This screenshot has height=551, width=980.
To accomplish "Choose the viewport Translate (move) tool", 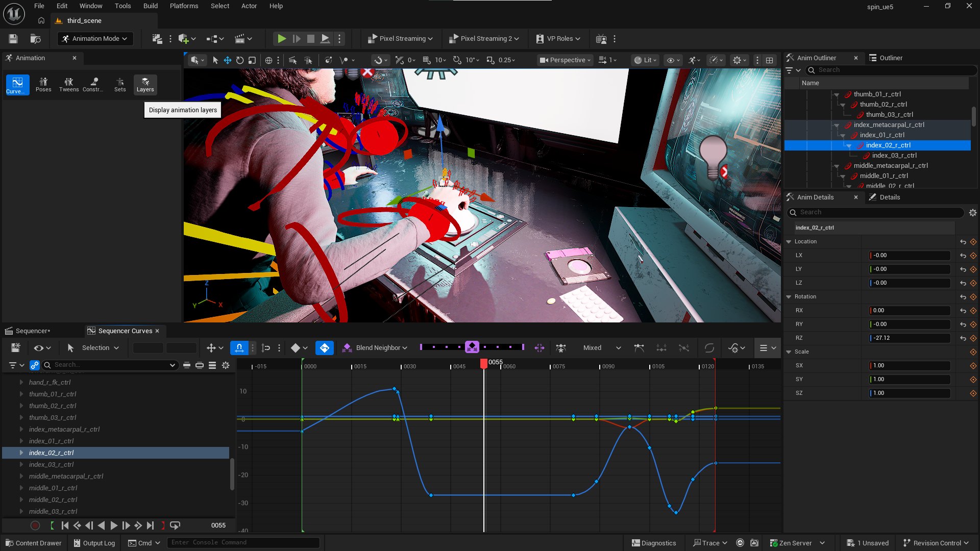I will 228,60.
